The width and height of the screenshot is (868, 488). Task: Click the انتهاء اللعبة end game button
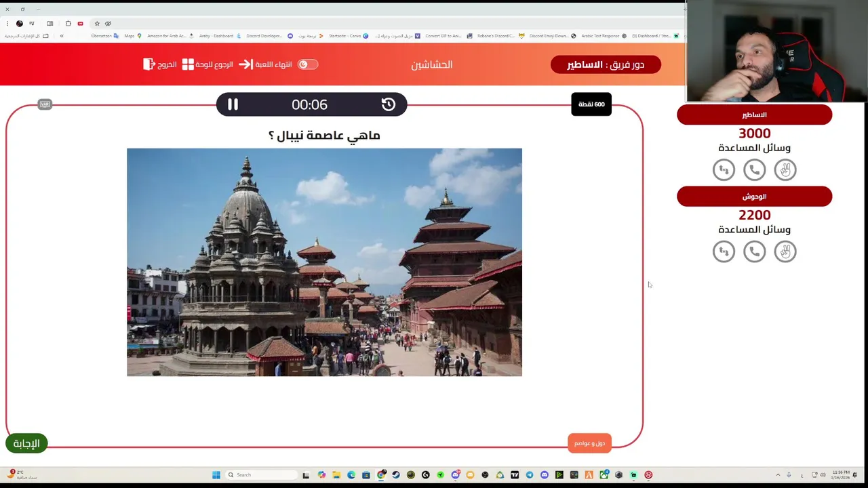coord(266,64)
